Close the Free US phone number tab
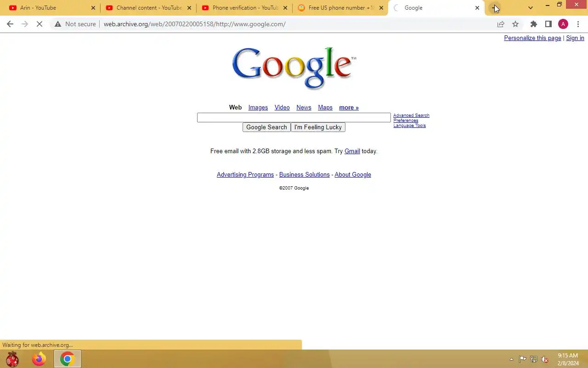This screenshot has height=368, width=588. coord(381,8)
